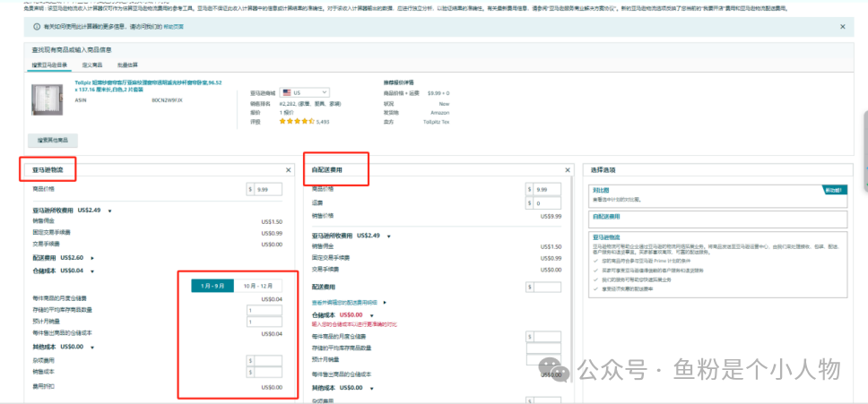Open the Tollpiz curtain product title link
This screenshot has height=404, width=868.
[x=148, y=86]
